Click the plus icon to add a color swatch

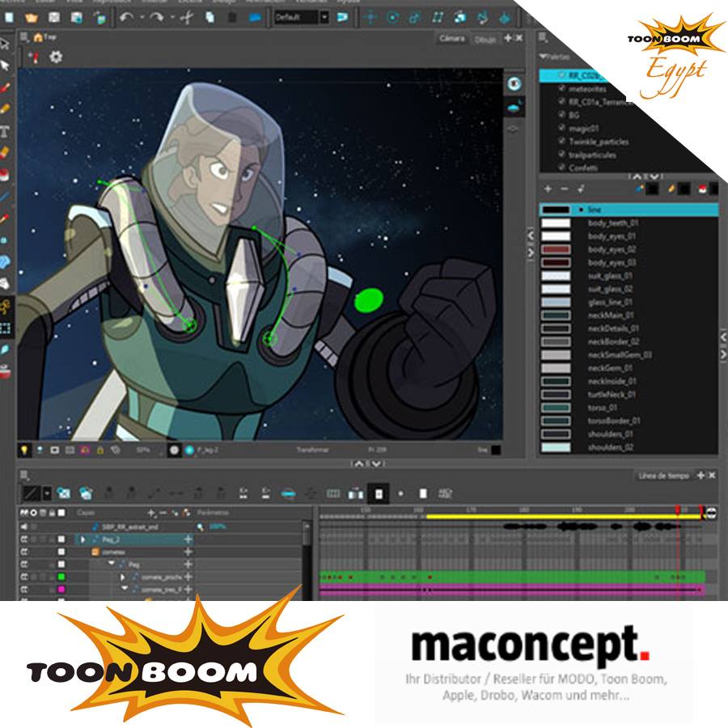(x=548, y=189)
